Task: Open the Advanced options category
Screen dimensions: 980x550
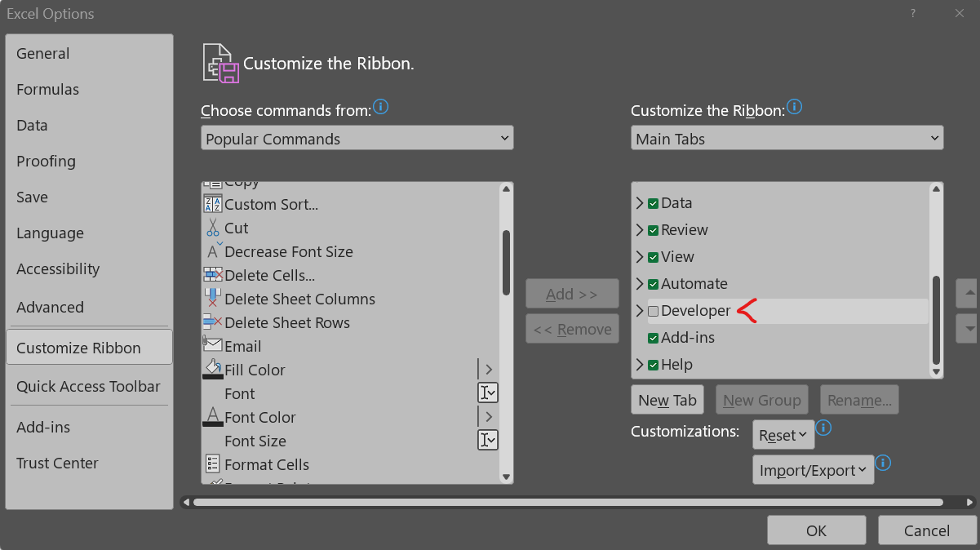Action: tap(89, 308)
